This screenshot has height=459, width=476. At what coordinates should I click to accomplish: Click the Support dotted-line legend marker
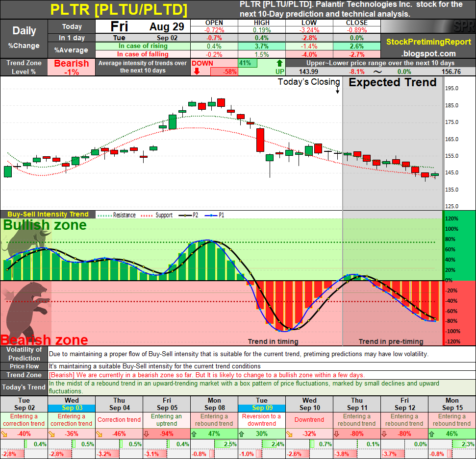point(147,216)
